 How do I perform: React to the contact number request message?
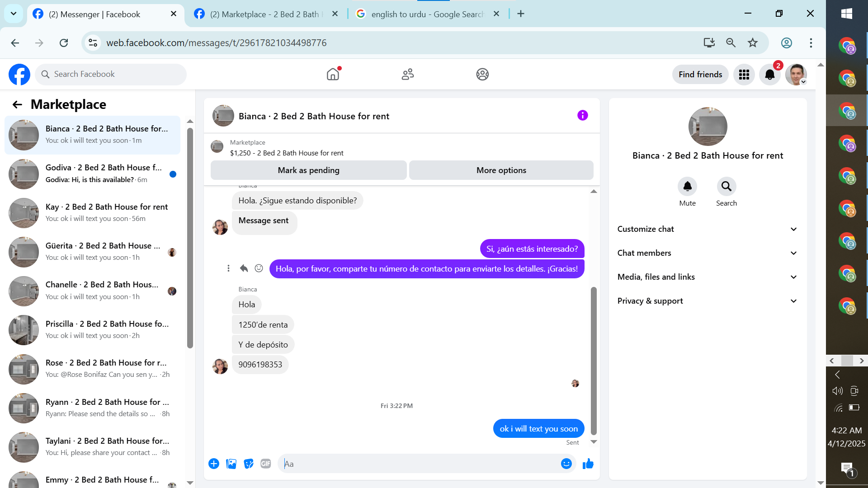[259, 268]
